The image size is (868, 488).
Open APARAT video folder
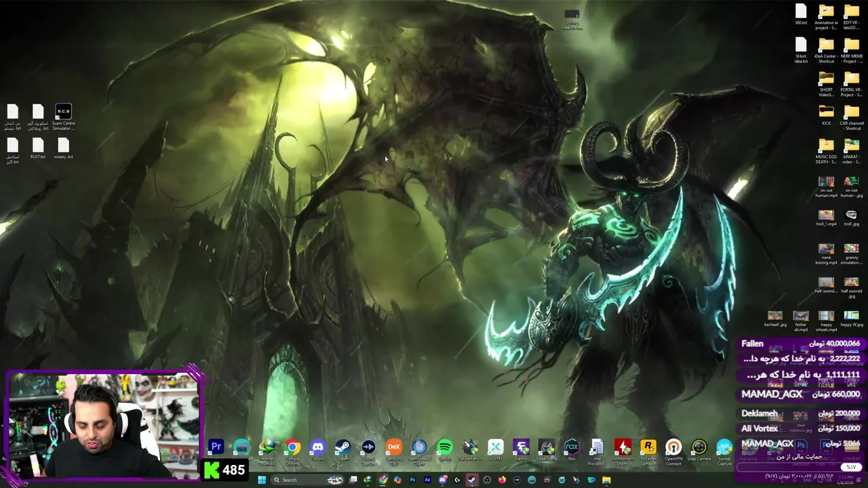(852, 151)
